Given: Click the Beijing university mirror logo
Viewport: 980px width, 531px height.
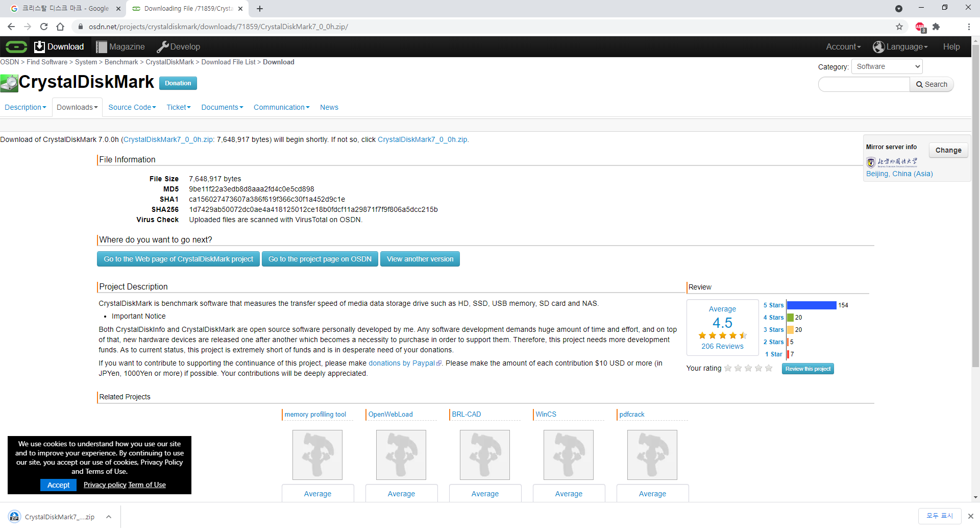Looking at the screenshot, I should click(892, 162).
